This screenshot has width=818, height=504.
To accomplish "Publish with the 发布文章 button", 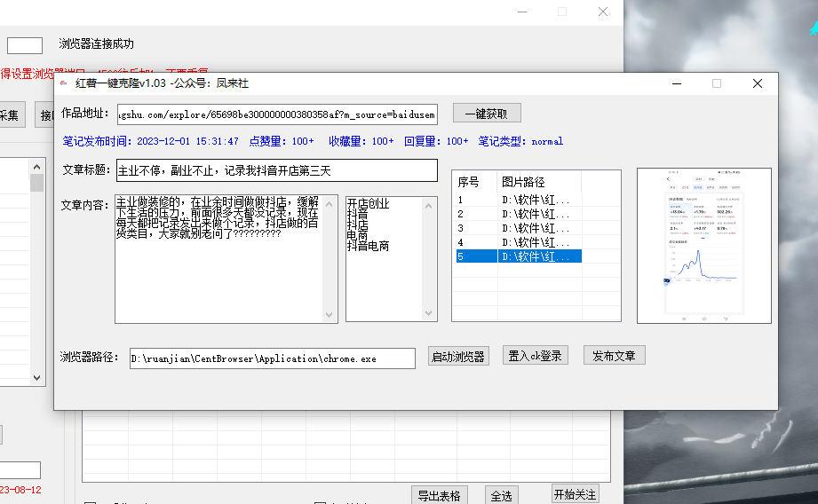I will click(615, 356).
